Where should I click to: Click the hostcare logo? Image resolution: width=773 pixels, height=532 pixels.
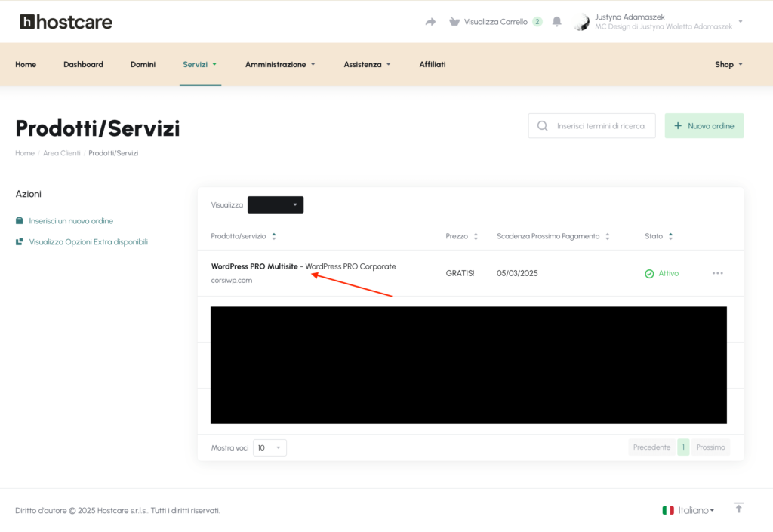tap(66, 22)
